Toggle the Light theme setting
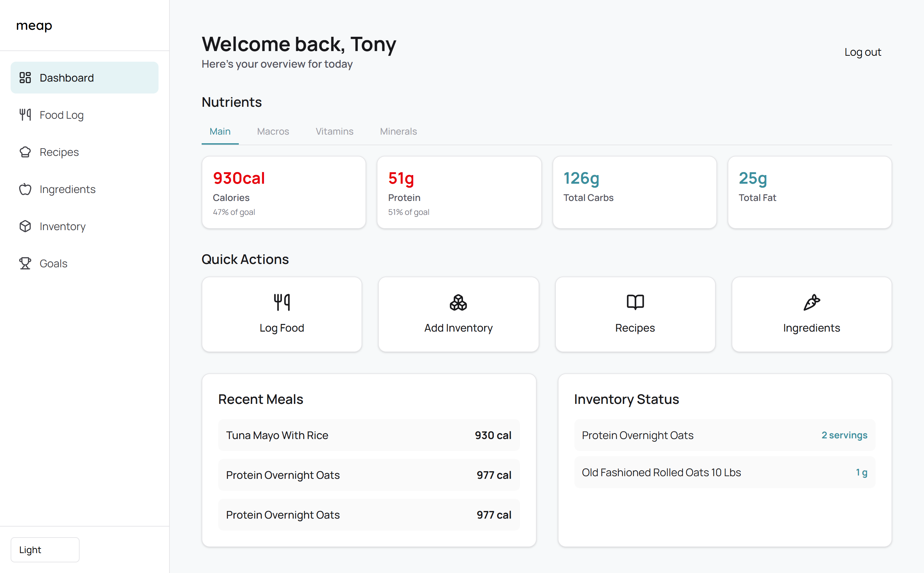This screenshot has width=924, height=573. [45, 549]
